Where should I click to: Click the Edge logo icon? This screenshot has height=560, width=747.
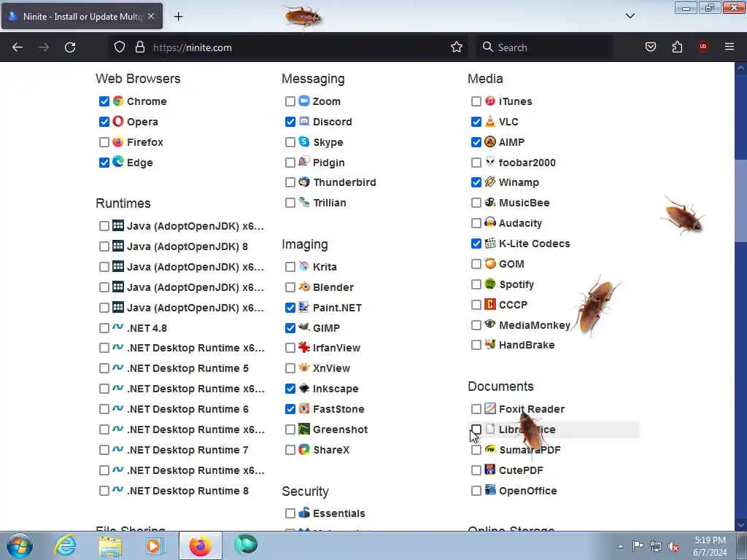click(118, 162)
